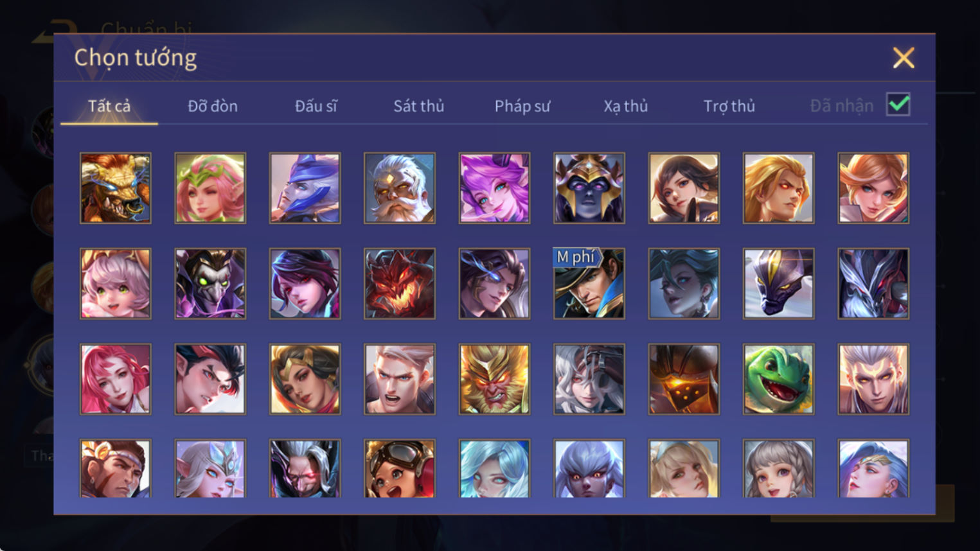
Task: Choose the hero tagged M phí
Action: tap(589, 284)
